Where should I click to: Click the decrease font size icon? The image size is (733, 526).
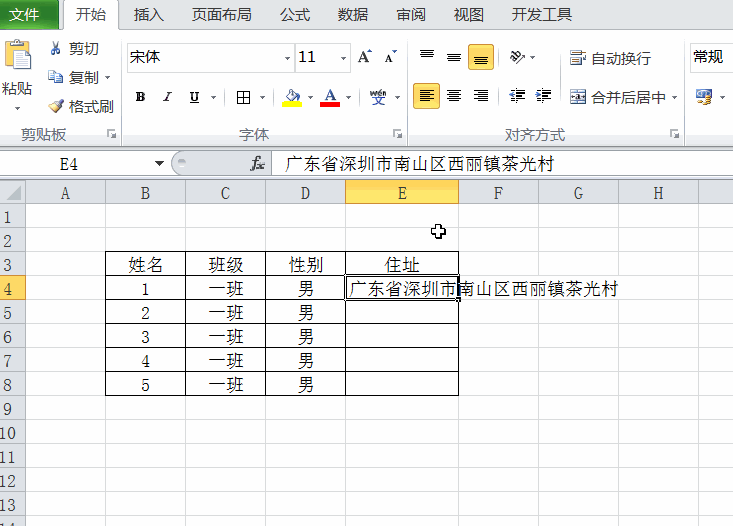click(x=391, y=57)
